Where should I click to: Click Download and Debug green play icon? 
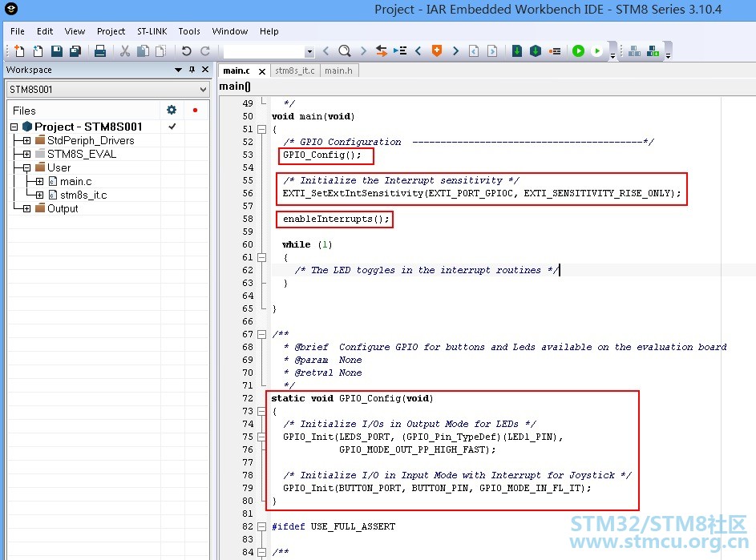578,50
